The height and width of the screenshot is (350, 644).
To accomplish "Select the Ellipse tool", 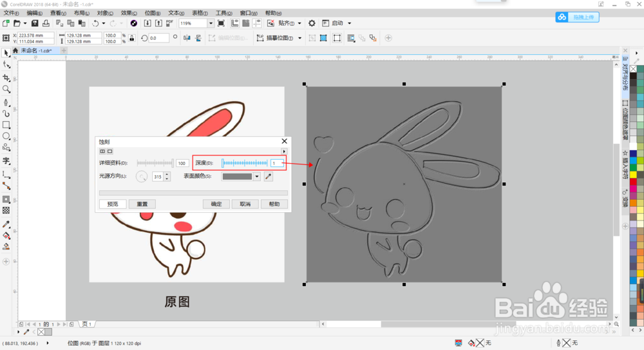I will coord(6,136).
